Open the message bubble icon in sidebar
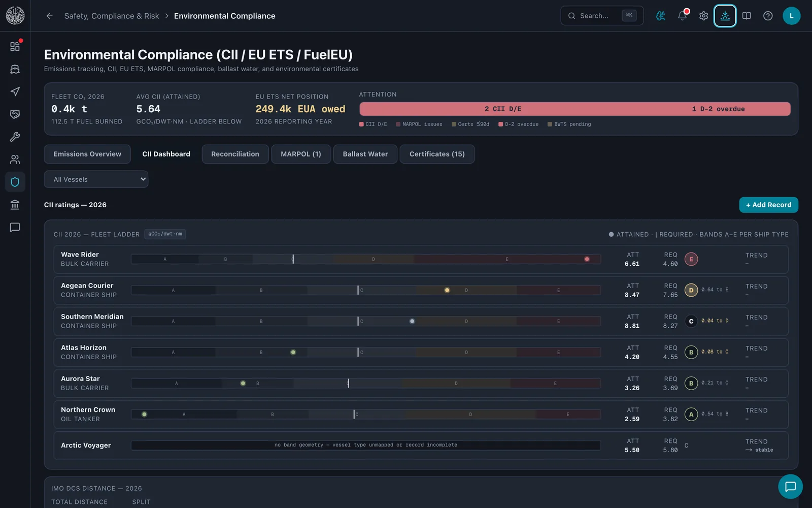 point(15,227)
